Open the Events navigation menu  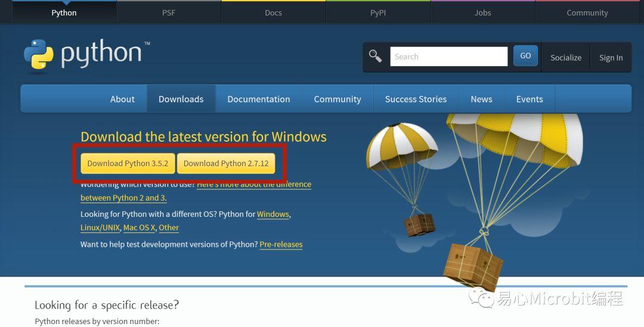(x=530, y=99)
